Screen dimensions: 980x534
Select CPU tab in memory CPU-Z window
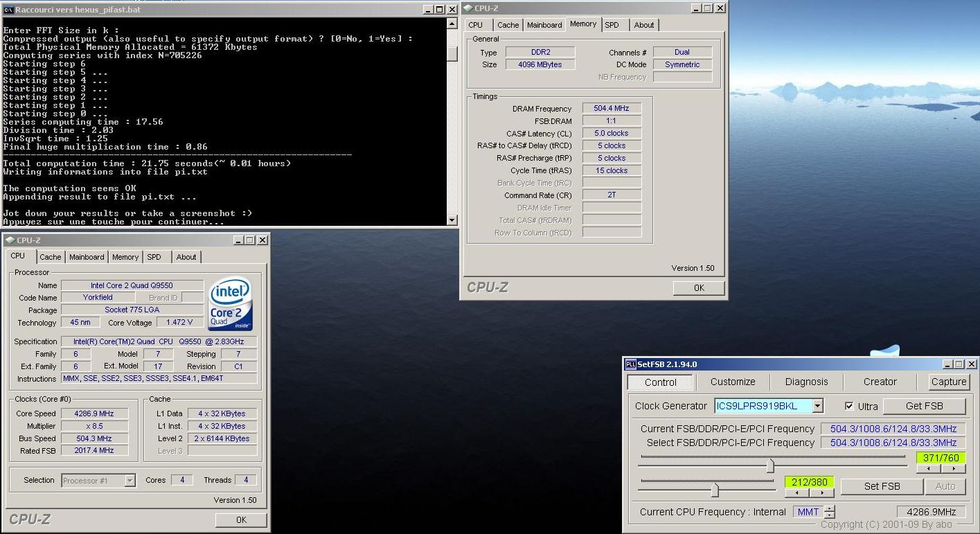pos(476,25)
